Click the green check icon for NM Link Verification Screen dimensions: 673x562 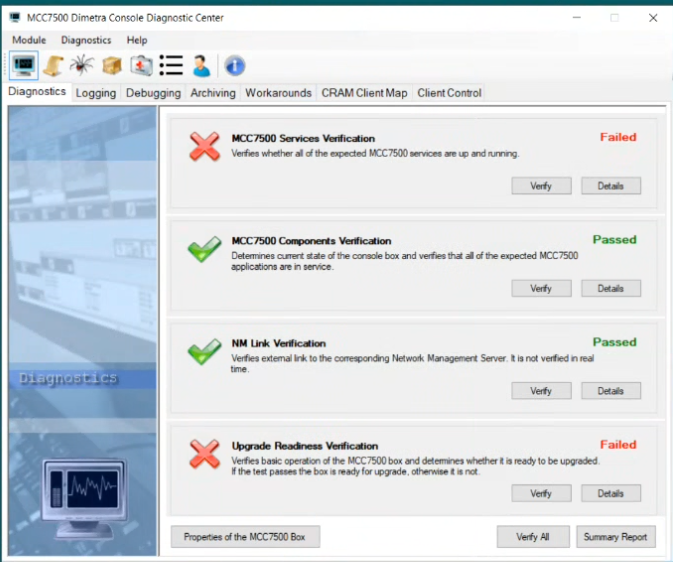(204, 351)
